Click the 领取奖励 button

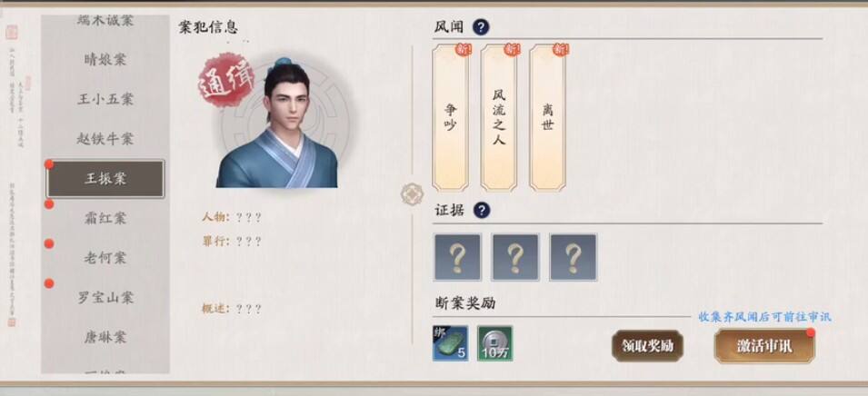pos(647,346)
